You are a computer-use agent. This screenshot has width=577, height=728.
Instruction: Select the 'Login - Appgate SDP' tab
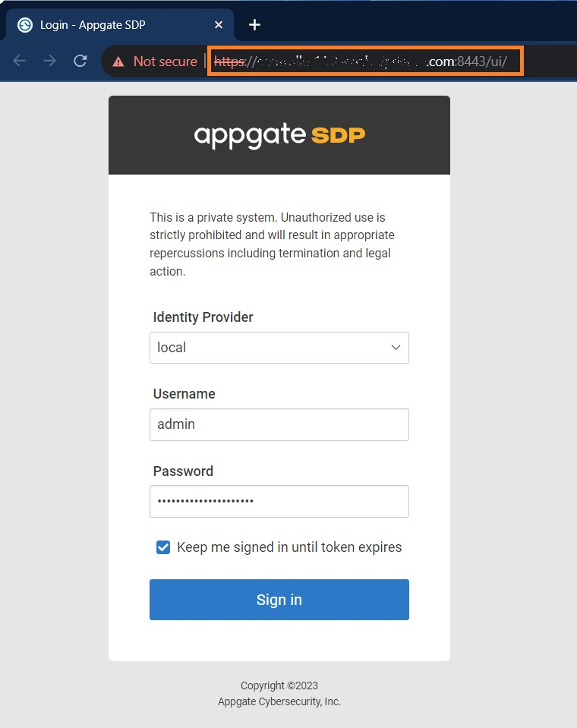99,24
